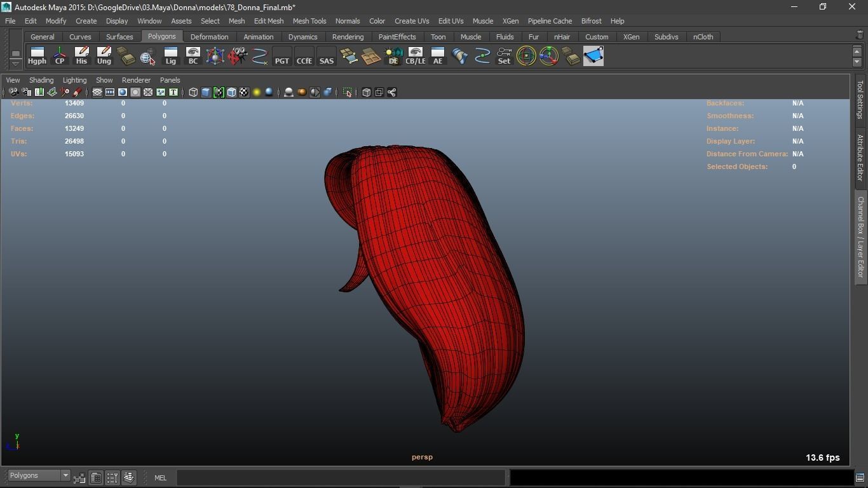Click the PGT shelf button
The image size is (868, 488).
click(x=281, y=56)
